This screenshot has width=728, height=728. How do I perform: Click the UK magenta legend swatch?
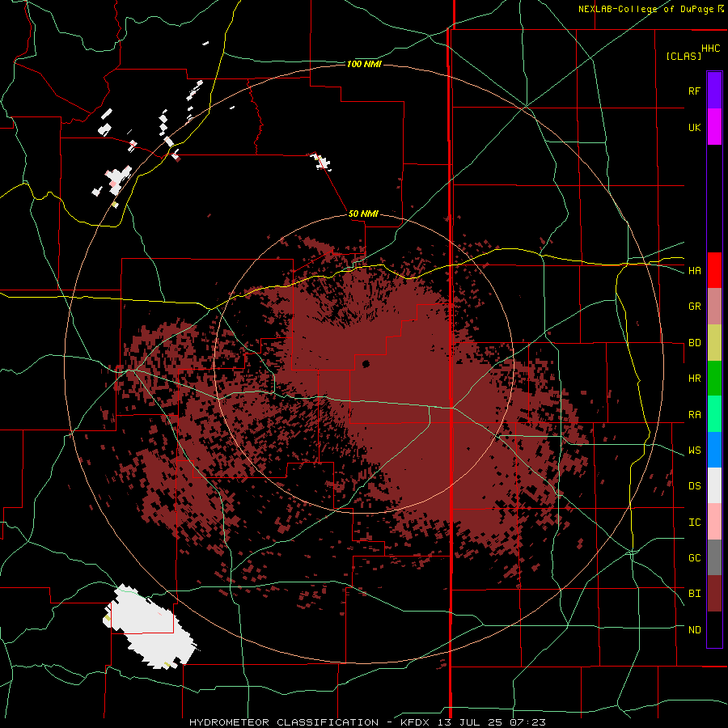pos(714,127)
